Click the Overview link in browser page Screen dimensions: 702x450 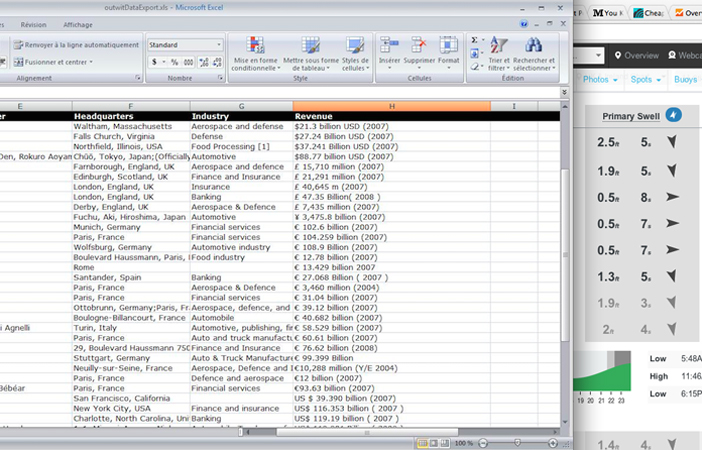(x=636, y=55)
